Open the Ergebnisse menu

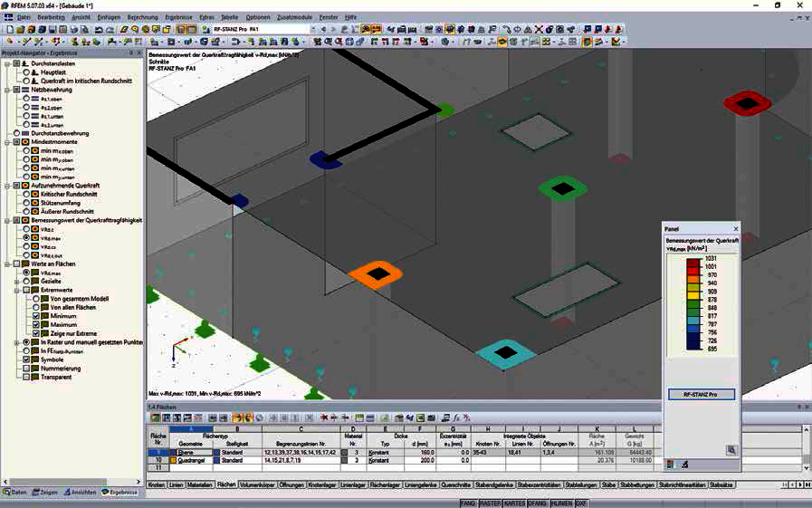(x=178, y=17)
